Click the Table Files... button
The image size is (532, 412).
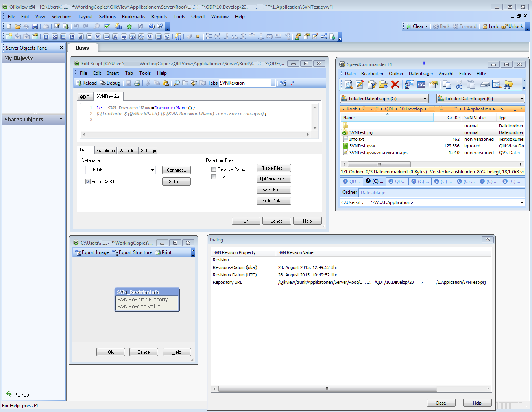(x=274, y=168)
